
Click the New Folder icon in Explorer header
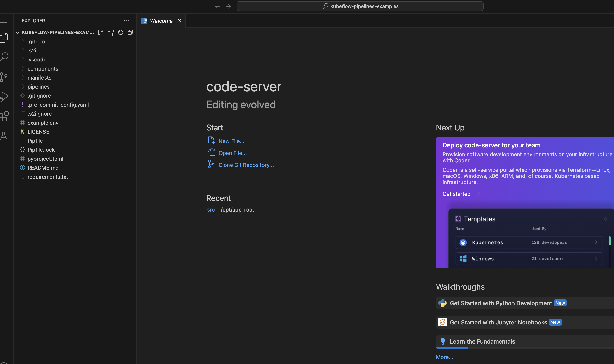[x=111, y=32]
